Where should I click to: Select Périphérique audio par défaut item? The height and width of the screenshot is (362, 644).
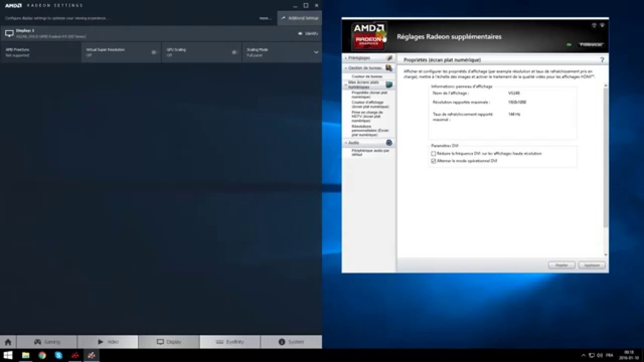tap(370, 152)
